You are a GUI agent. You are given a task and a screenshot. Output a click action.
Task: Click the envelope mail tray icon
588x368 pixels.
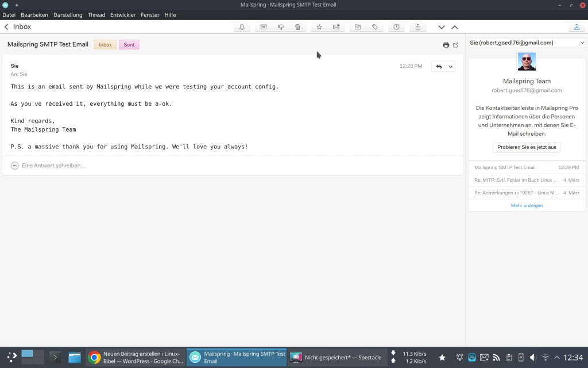click(484, 358)
